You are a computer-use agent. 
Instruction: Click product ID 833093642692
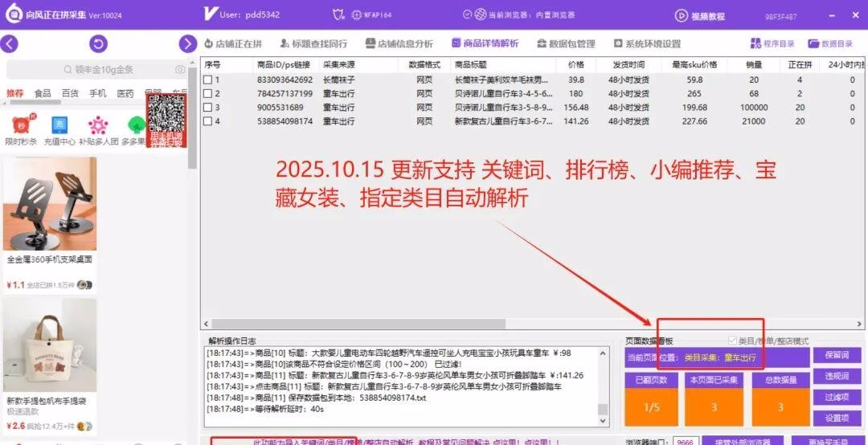point(285,80)
